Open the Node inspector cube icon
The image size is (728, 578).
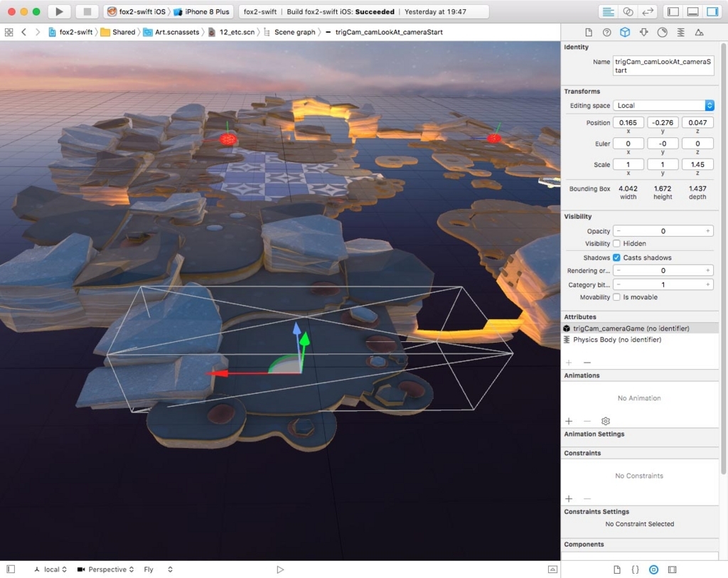tap(625, 32)
